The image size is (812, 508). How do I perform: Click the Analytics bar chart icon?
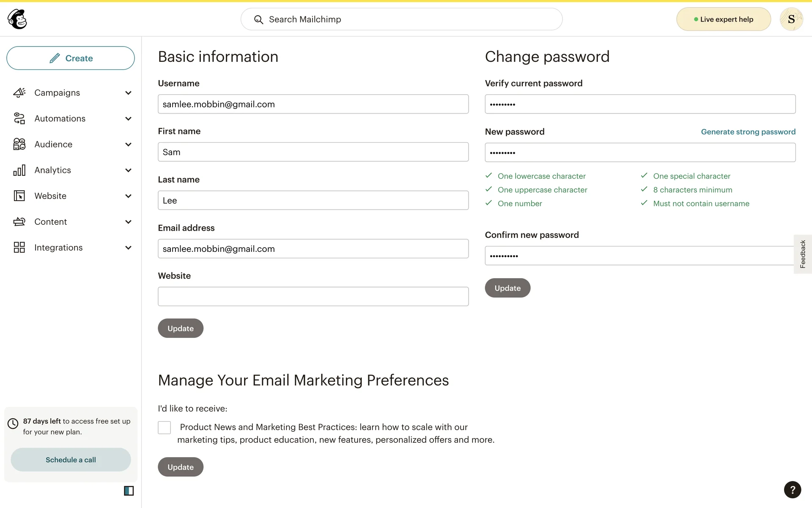point(19,170)
